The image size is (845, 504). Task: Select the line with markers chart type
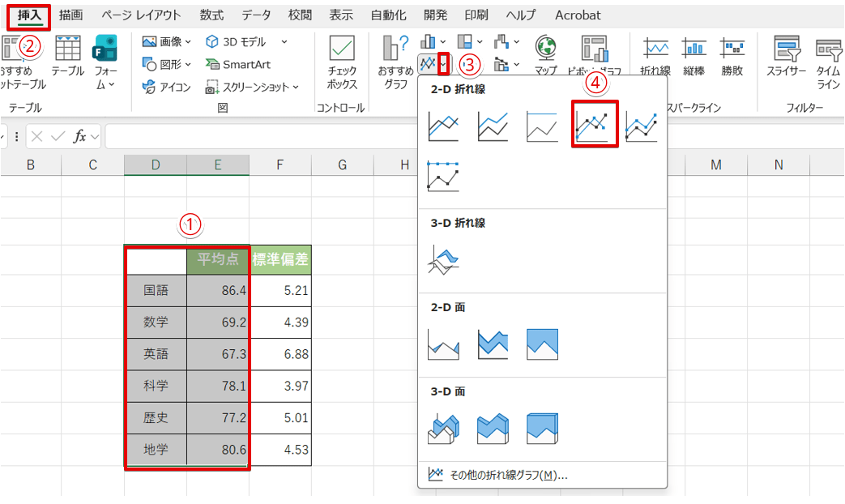(594, 125)
